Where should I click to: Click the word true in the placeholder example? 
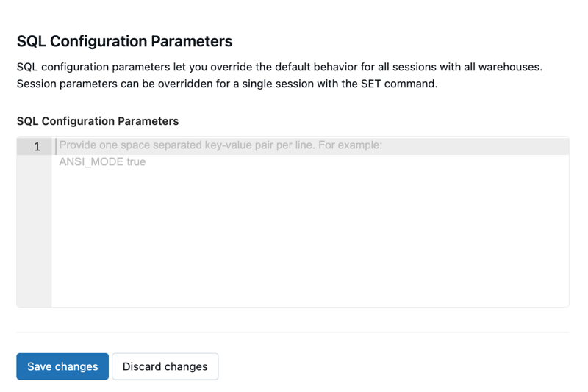pyautogui.click(x=136, y=161)
